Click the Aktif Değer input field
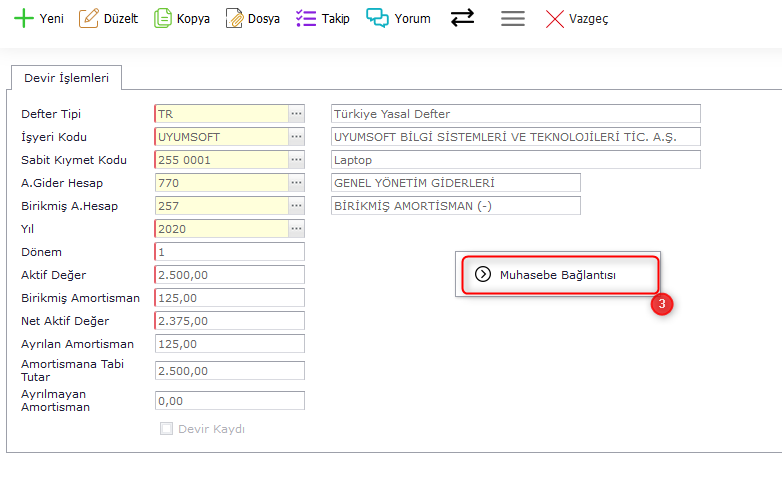Image resolution: width=782 pixels, height=479 pixels. [x=230, y=275]
